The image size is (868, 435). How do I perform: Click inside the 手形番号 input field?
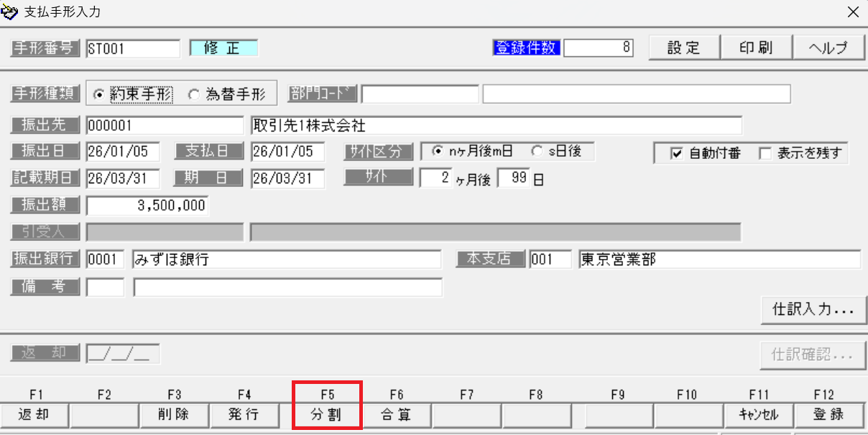(x=133, y=48)
